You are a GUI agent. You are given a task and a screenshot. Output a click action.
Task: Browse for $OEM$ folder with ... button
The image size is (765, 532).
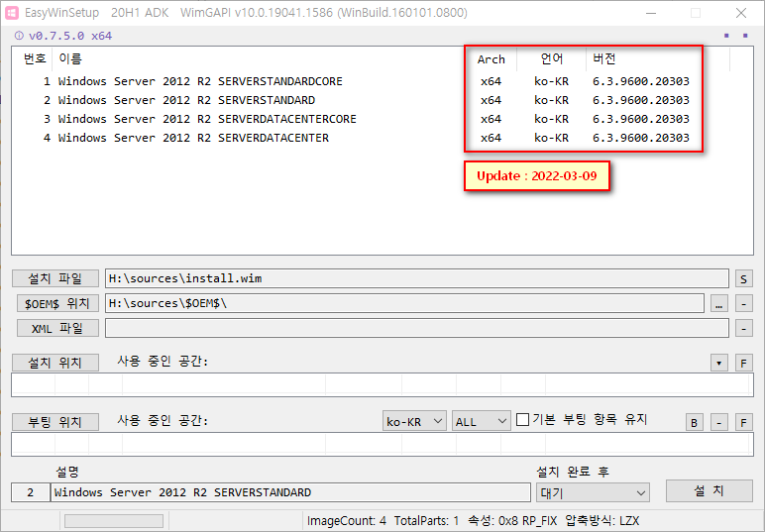coord(718,304)
